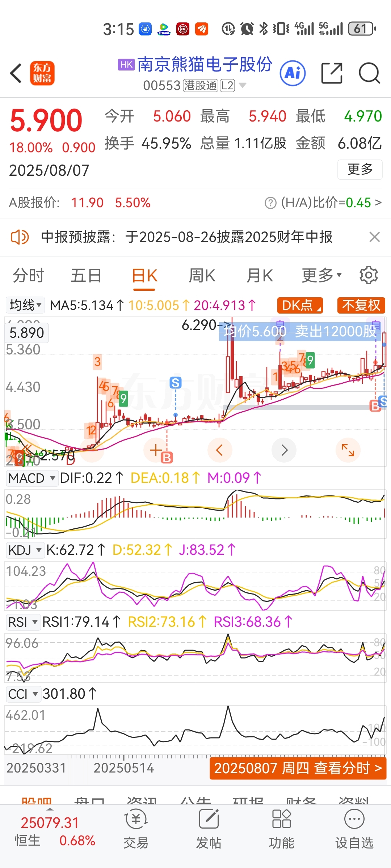Zoom in chart with plus icon
The image size is (391, 868).
pos(156,450)
